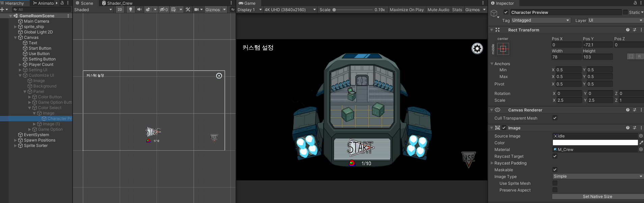644x203 pixels.
Task: Open Layer UI dropdown
Action: pyautogui.click(x=616, y=20)
